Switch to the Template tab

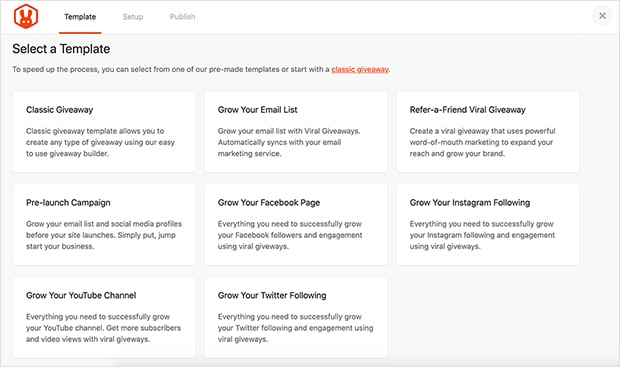(80, 17)
